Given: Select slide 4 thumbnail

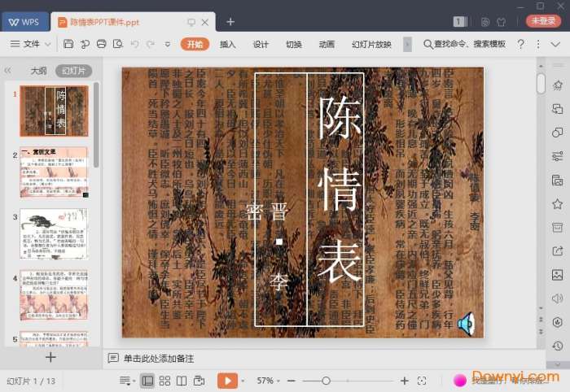Looking at the screenshot, I should pos(55,295).
